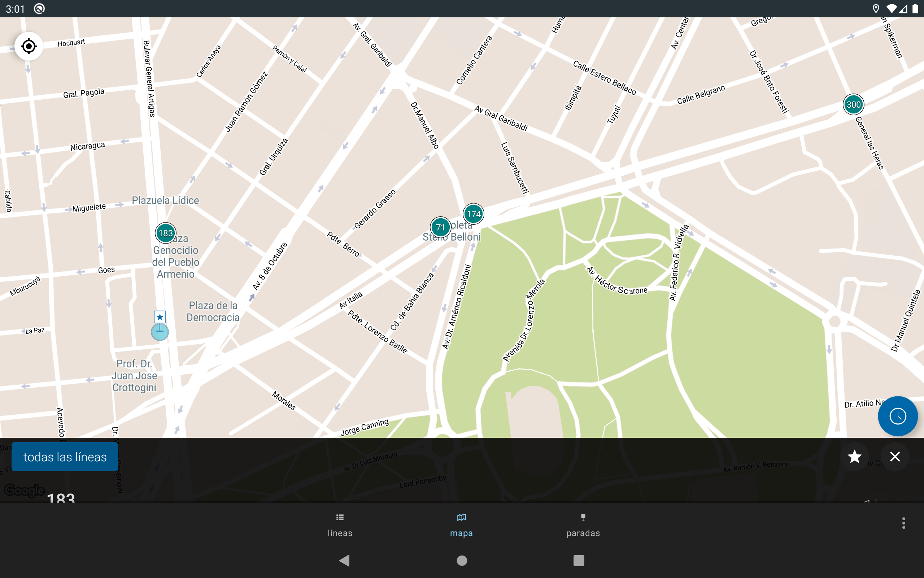Tap the Miguelete street label

click(x=90, y=208)
